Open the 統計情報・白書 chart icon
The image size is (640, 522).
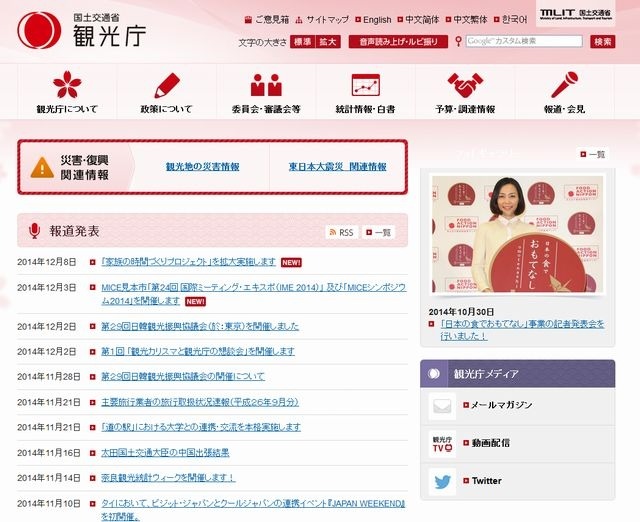pyautogui.click(x=366, y=85)
